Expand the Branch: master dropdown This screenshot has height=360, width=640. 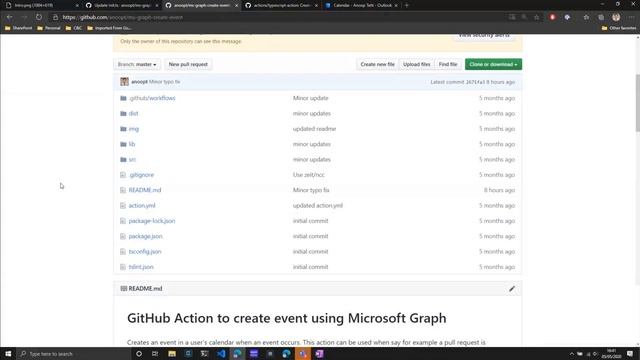[137, 64]
